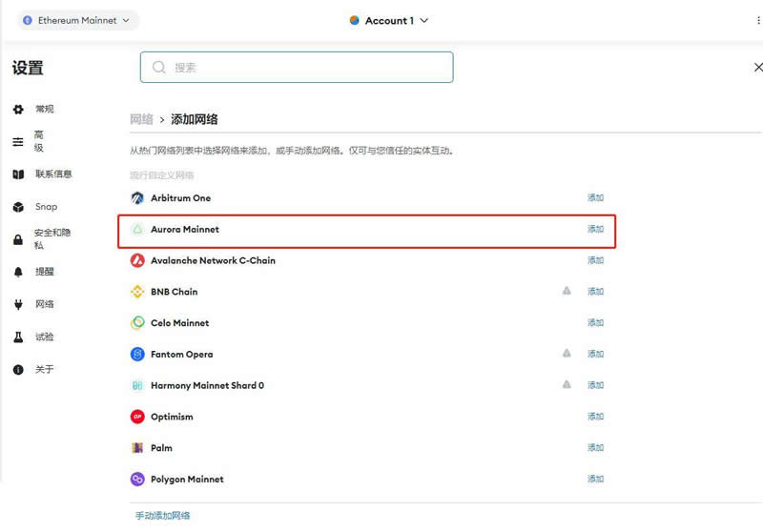Go back via 网络 breadcrumb link
The image size is (763, 532).
141,119
